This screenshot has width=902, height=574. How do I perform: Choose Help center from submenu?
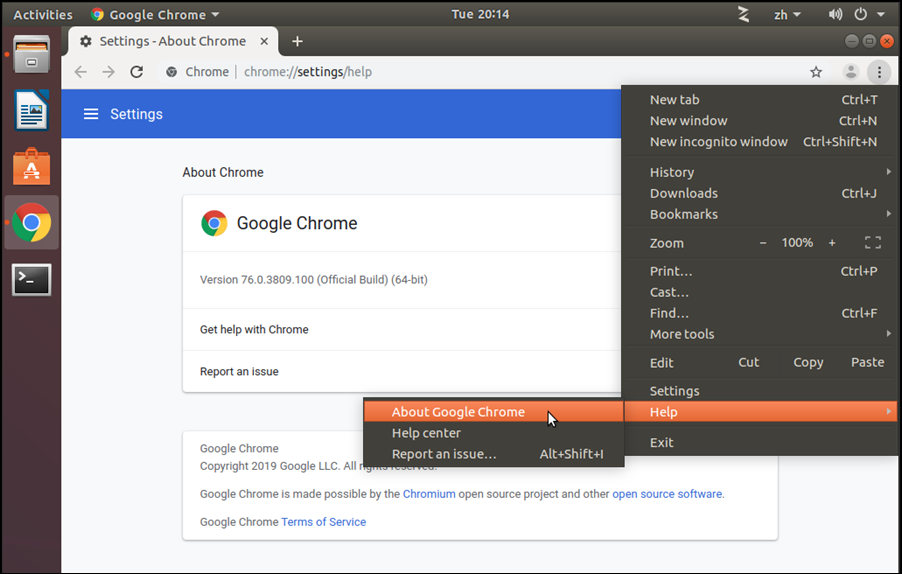click(426, 433)
